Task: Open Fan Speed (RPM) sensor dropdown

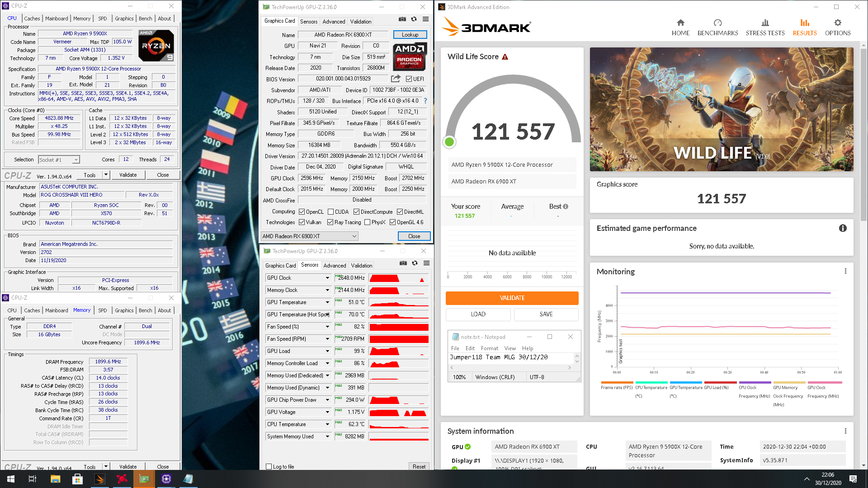Action: (x=327, y=339)
